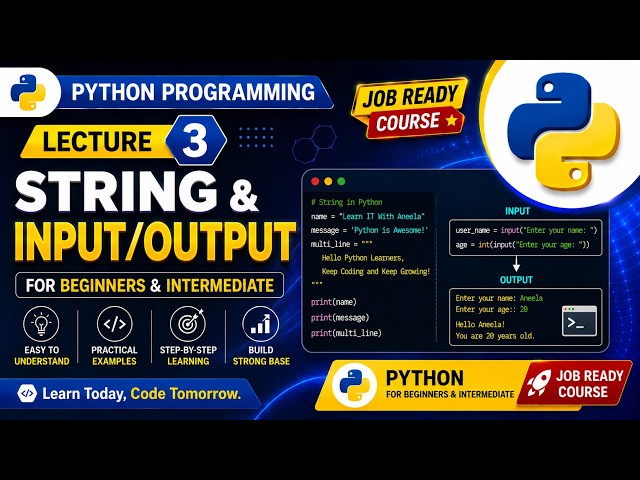Click the # String in Python comment line
This screenshot has height=480, width=640.
[x=347, y=202]
